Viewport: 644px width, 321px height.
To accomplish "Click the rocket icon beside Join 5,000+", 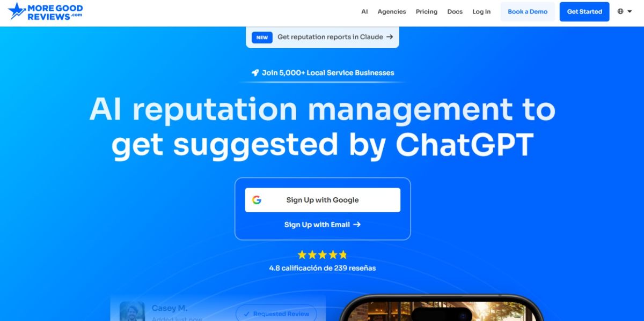I will point(255,73).
